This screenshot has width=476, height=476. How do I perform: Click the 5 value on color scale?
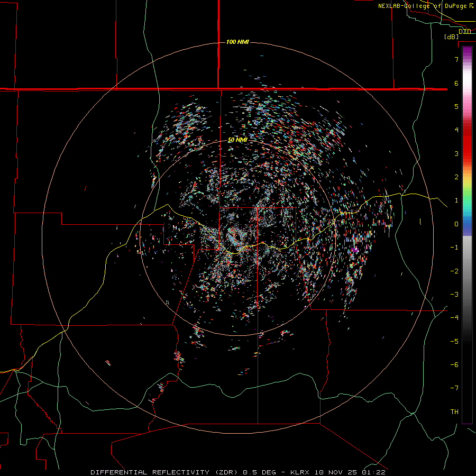click(x=456, y=106)
